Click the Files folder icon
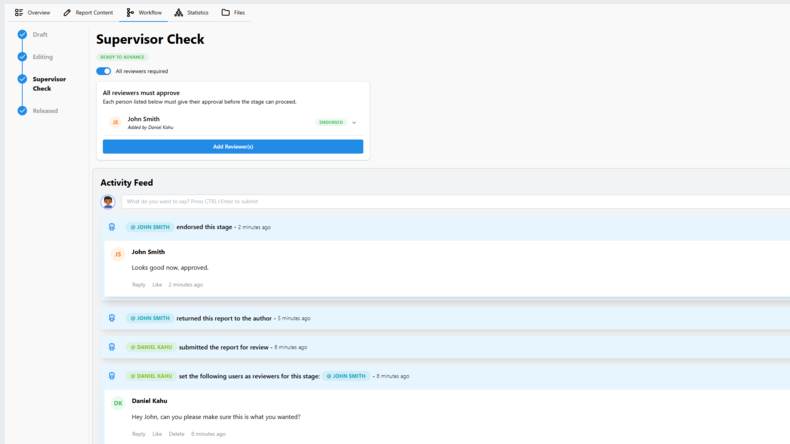This screenshot has height=444, width=790. [x=226, y=13]
